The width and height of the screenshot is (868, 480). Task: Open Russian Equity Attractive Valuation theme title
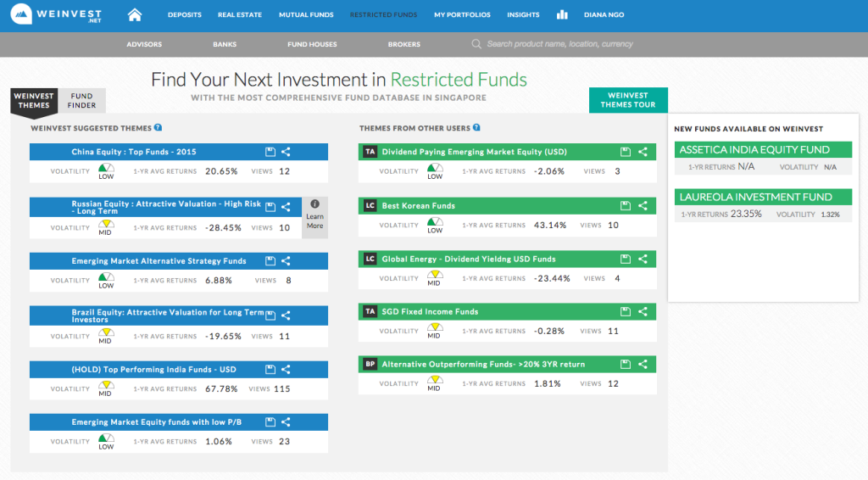pos(166,207)
